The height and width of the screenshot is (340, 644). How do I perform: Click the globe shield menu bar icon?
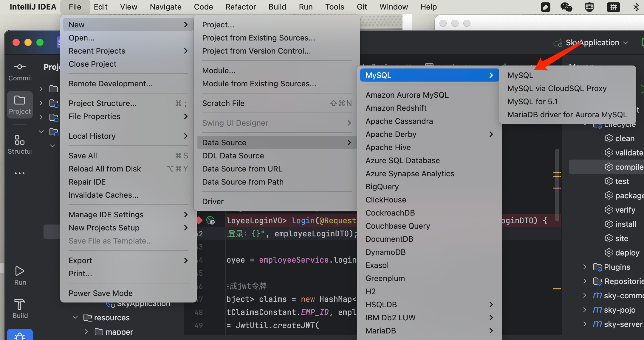[x=589, y=7]
